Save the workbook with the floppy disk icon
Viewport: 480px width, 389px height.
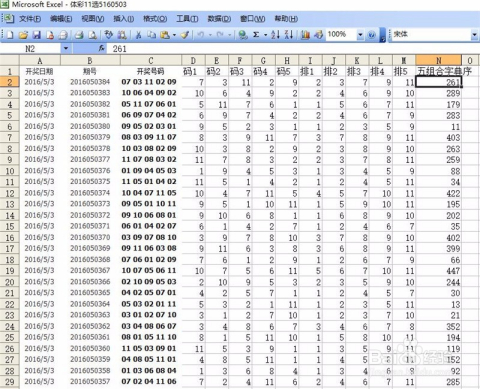pyautogui.click(x=36, y=34)
